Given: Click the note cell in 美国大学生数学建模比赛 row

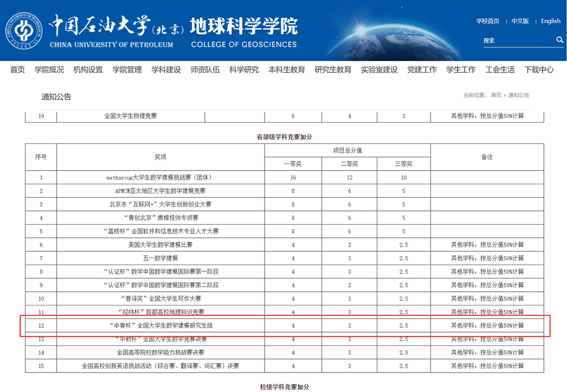Looking at the screenshot, I should point(487,245).
